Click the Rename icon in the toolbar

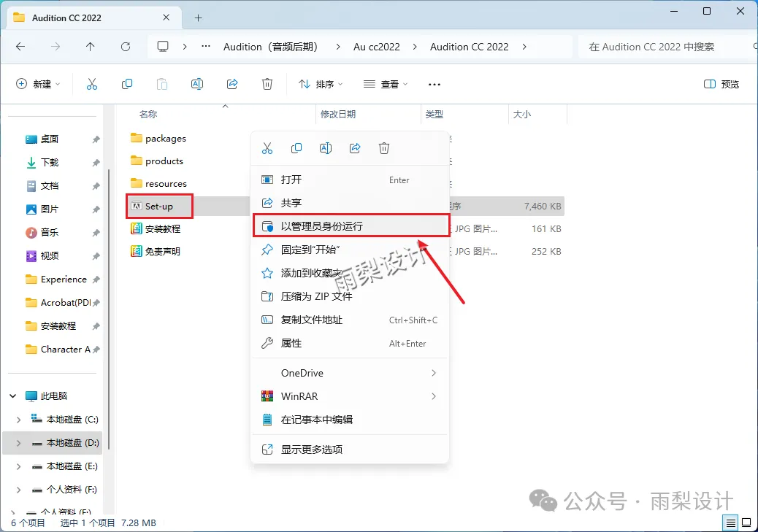pos(196,84)
